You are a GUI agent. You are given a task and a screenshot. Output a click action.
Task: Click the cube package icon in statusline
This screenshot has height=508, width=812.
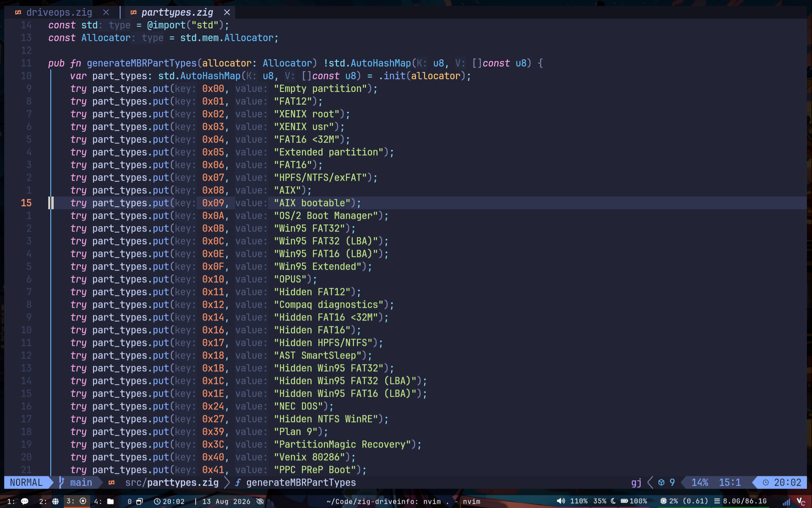pyautogui.click(x=661, y=483)
